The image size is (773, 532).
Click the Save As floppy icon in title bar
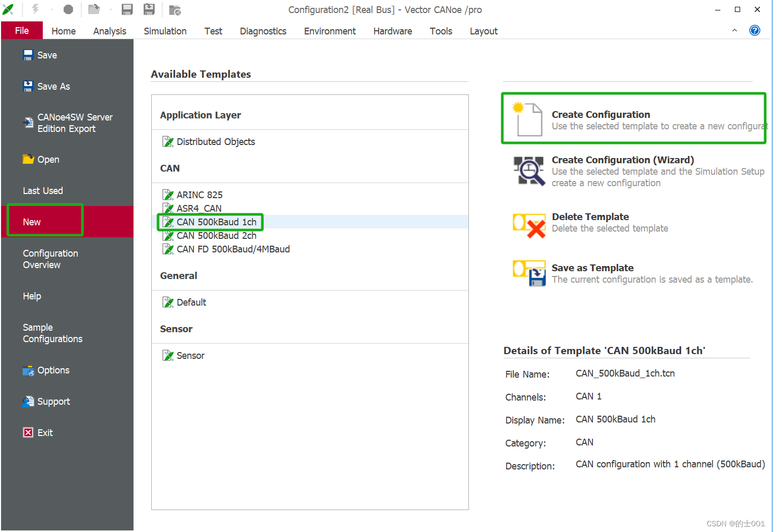coord(149,9)
